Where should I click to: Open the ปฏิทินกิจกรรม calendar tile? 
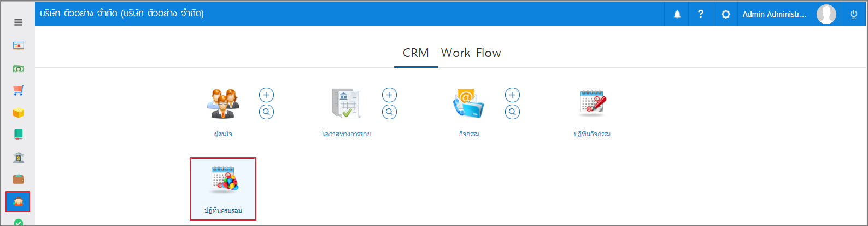coord(592,112)
